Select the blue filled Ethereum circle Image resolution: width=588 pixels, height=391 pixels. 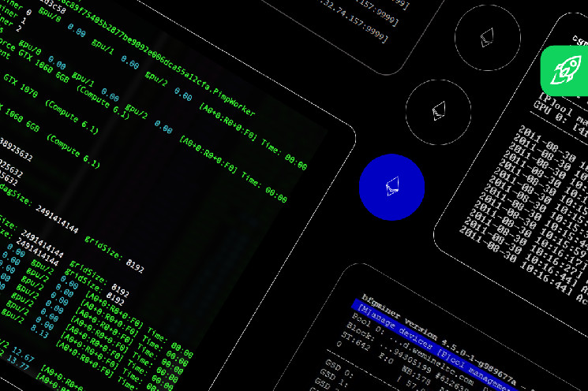point(391,188)
